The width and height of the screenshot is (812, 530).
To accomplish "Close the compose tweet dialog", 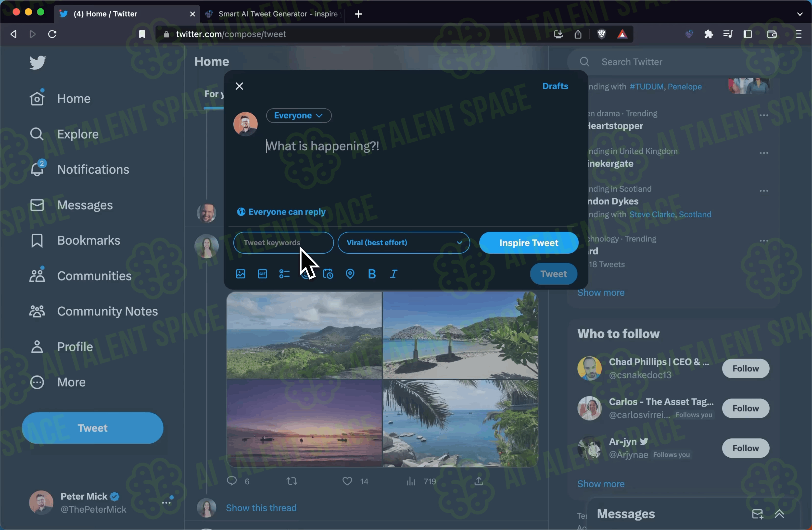I will 240,86.
